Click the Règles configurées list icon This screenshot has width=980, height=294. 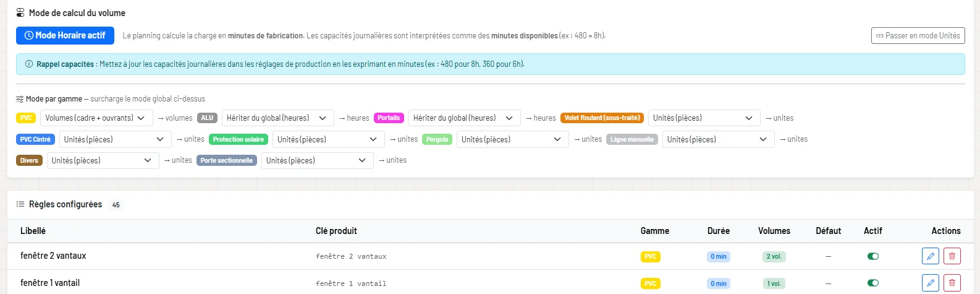click(x=20, y=204)
